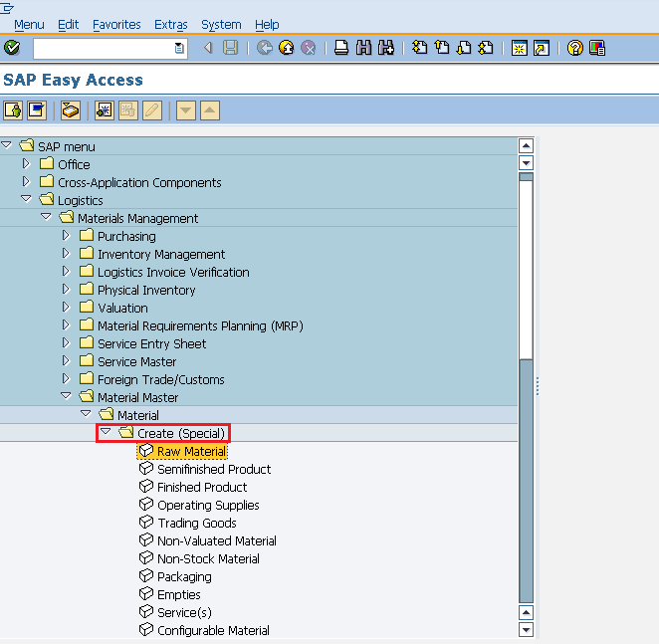Click the tree scrollbar bottom down arrow
This screenshot has height=644, width=659.
coord(526,630)
